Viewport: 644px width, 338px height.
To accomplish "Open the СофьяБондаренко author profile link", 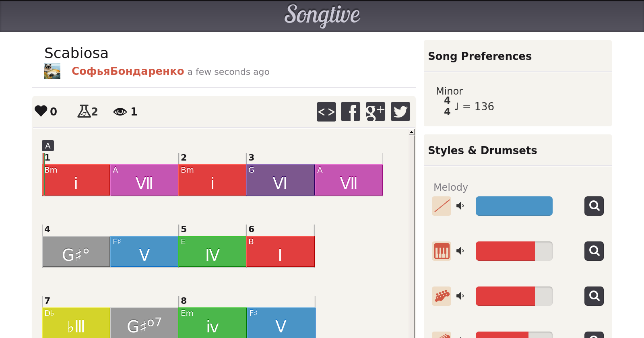I will [x=128, y=71].
